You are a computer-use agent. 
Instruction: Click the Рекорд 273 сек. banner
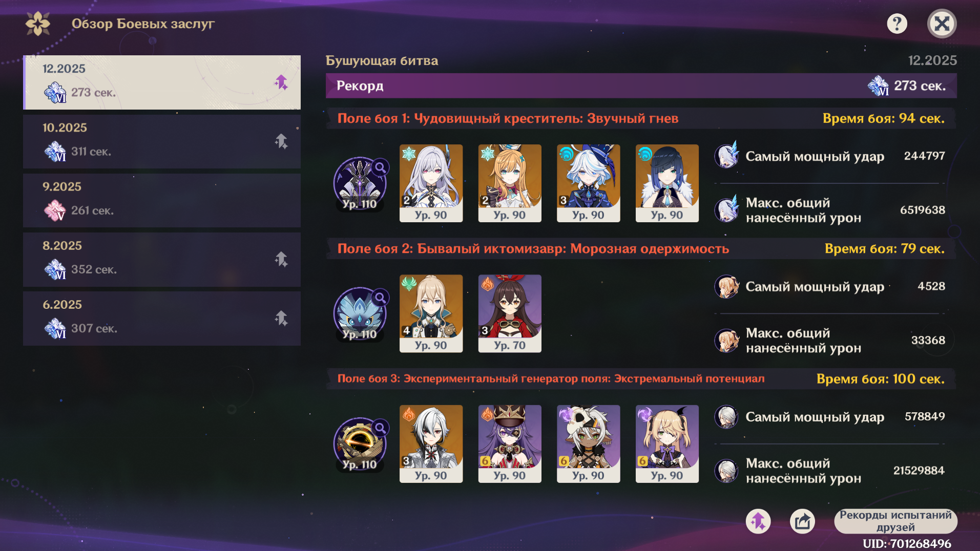[641, 86]
